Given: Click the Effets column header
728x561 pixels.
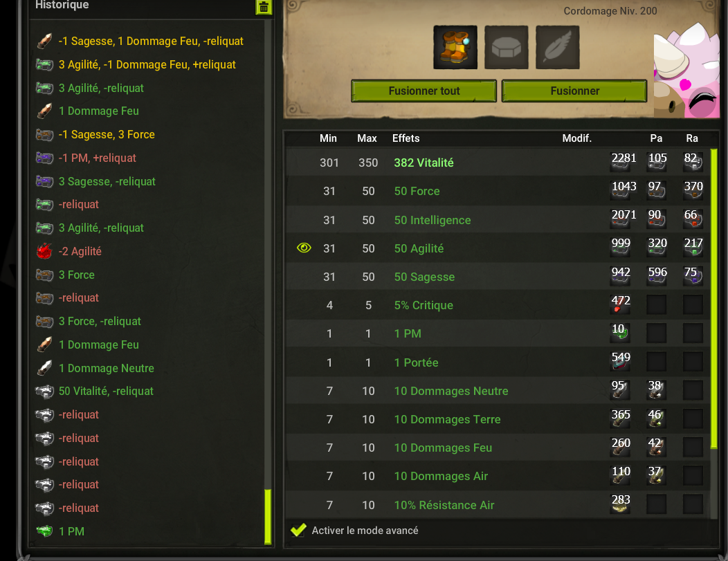Looking at the screenshot, I should pyautogui.click(x=406, y=138).
